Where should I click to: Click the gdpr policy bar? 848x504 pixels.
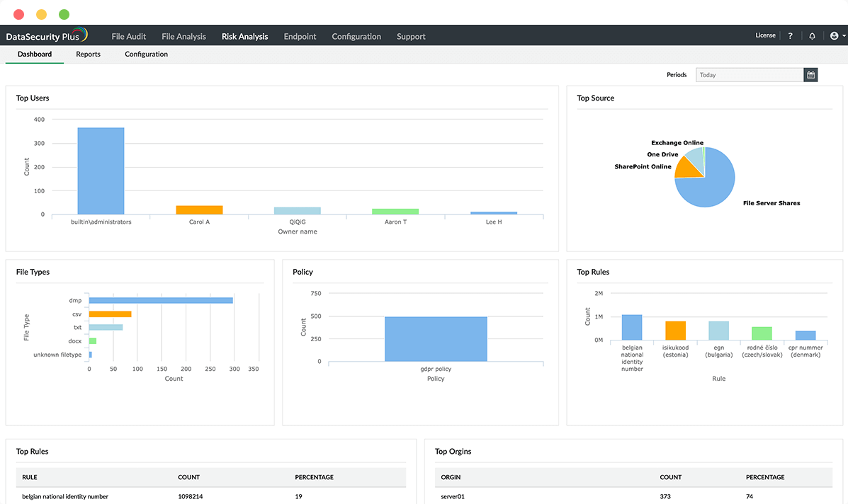click(x=436, y=338)
